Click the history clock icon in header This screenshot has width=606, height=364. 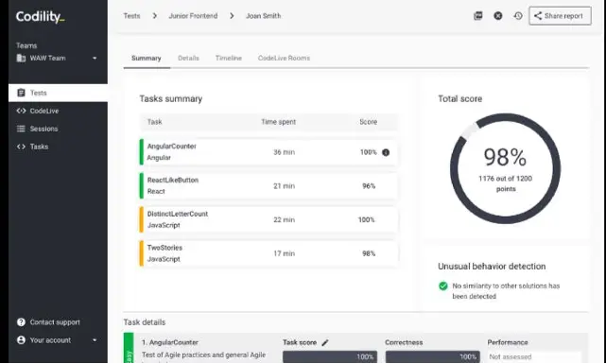tap(518, 16)
